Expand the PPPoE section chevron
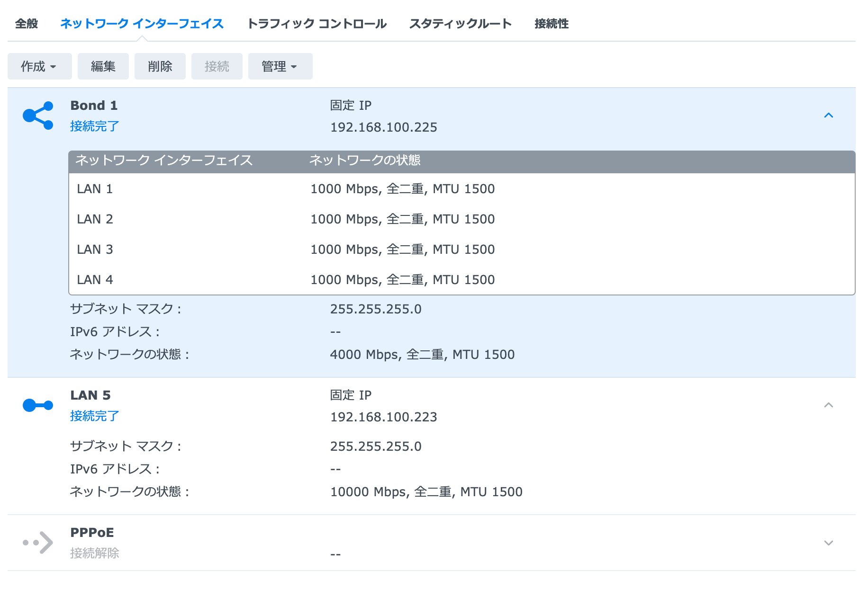The width and height of the screenshot is (868, 607). [x=828, y=543]
